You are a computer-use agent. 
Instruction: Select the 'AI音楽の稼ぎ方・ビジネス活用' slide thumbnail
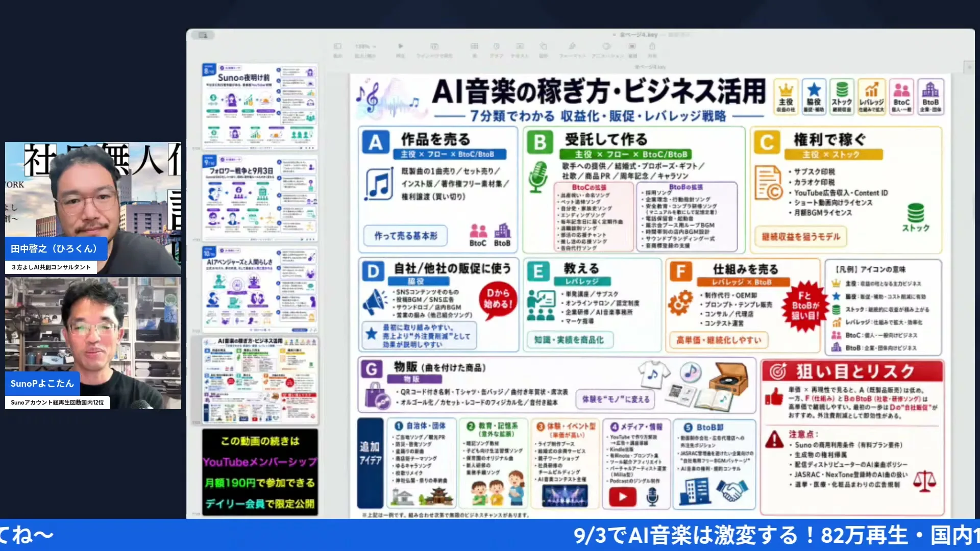(260, 380)
